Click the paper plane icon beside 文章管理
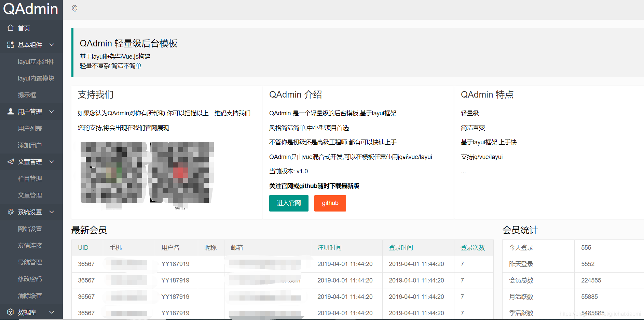The height and width of the screenshot is (320, 644). pos(11,162)
